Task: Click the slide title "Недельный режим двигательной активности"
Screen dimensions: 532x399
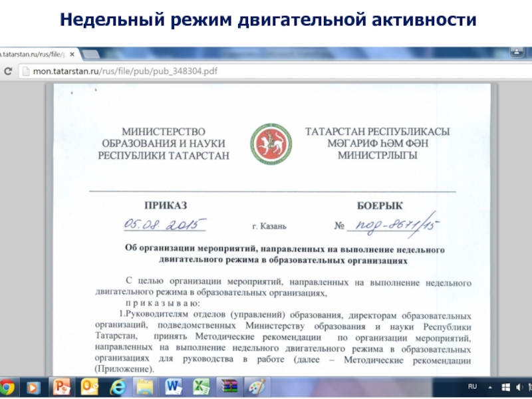Action: point(268,19)
